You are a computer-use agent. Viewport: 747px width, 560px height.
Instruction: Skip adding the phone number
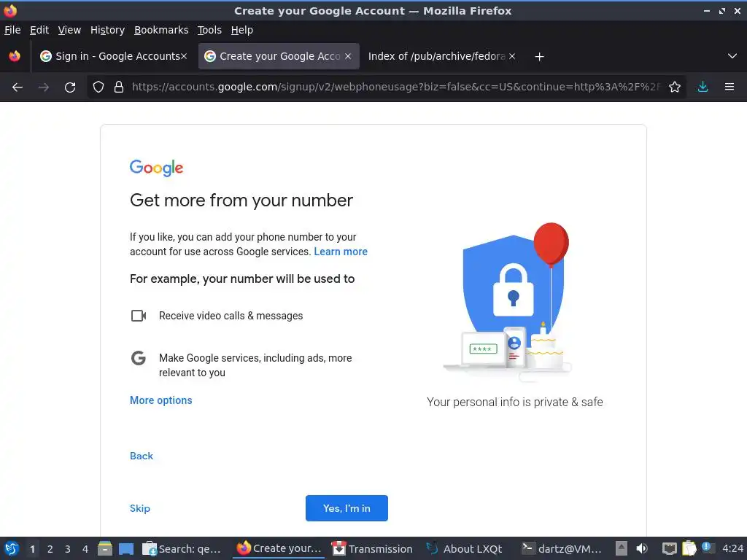(140, 508)
